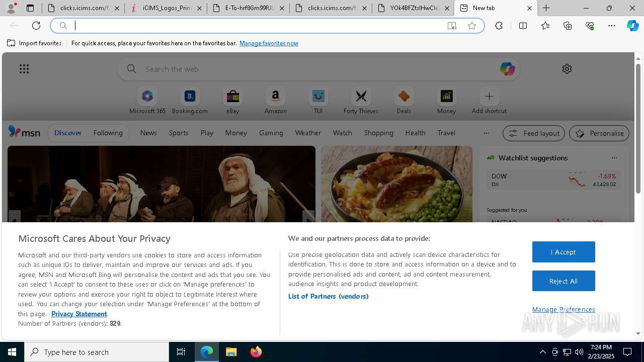Open Deals shortcut
Viewport: 644px width, 362px height.
(404, 101)
